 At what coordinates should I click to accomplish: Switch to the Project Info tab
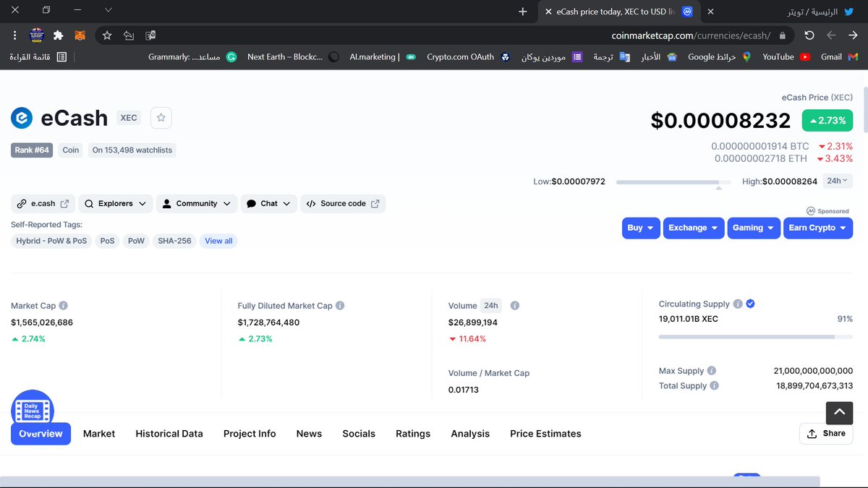point(250,434)
